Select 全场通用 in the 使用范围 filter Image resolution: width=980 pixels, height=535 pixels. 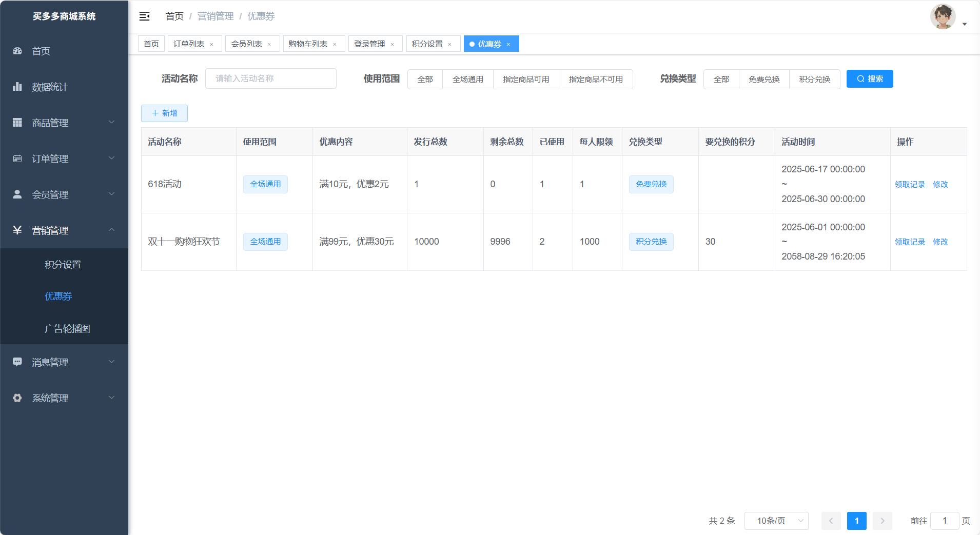(467, 80)
